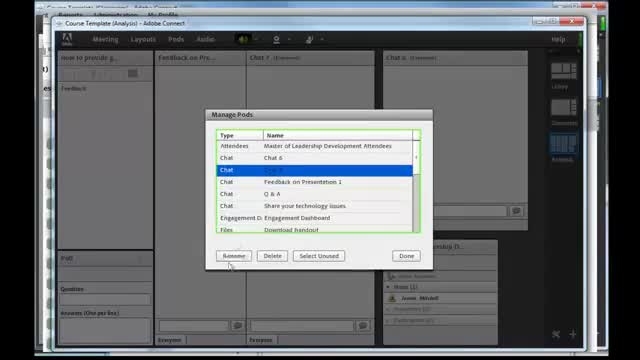Expand the Participants group in Attendees
640x360 pixels.
pyautogui.click(x=388, y=321)
